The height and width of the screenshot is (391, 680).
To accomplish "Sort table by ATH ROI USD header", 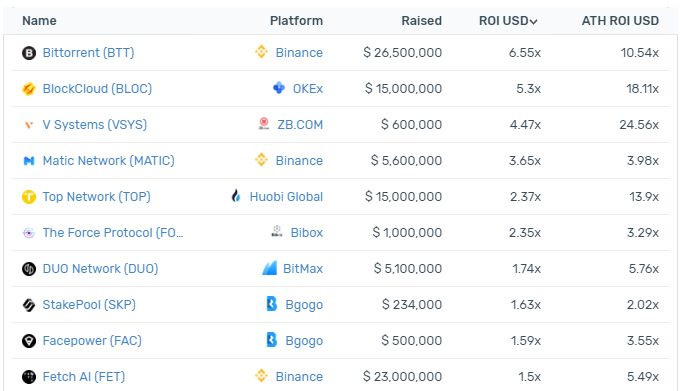I will click(x=620, y=21).
